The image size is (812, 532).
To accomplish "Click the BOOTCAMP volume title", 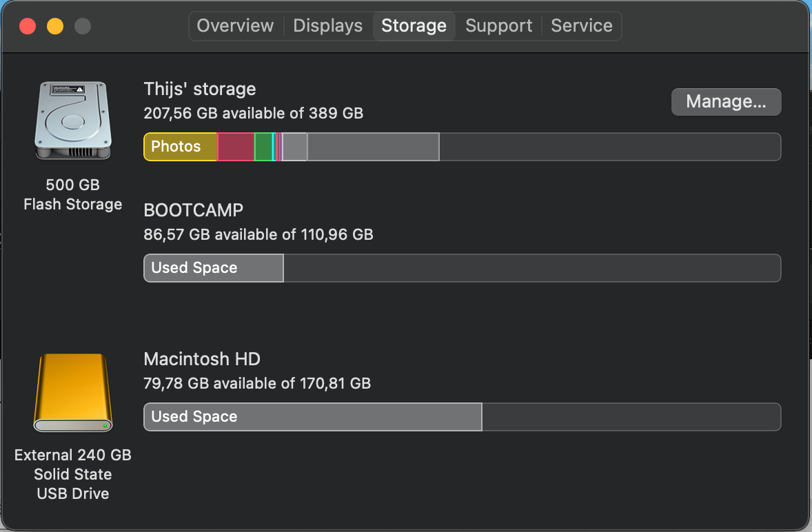I will coord(193,210).
